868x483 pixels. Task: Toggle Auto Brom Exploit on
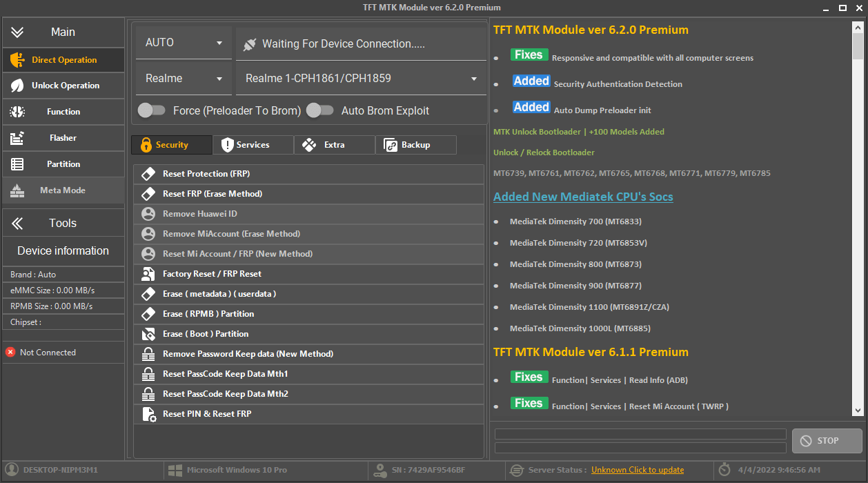[319, 110]
